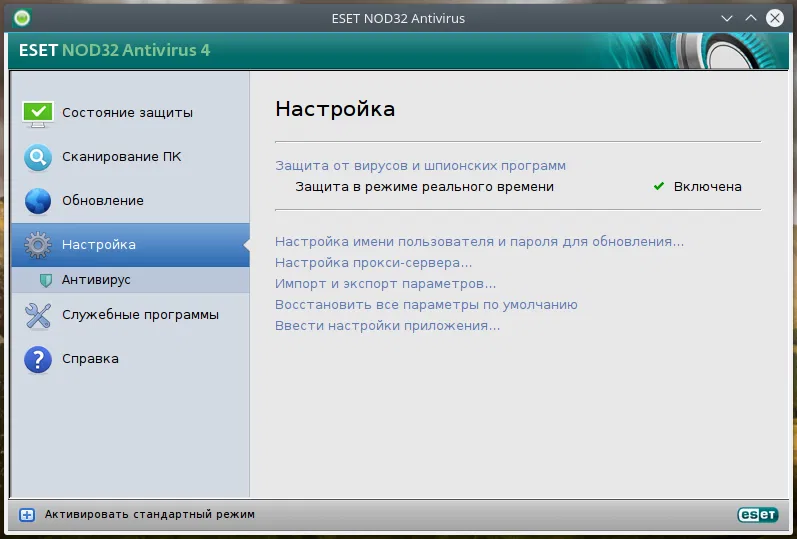Click the magnifying glass computer scan icon
Viewport: 797px width, 539px height.
coord(38,157)
